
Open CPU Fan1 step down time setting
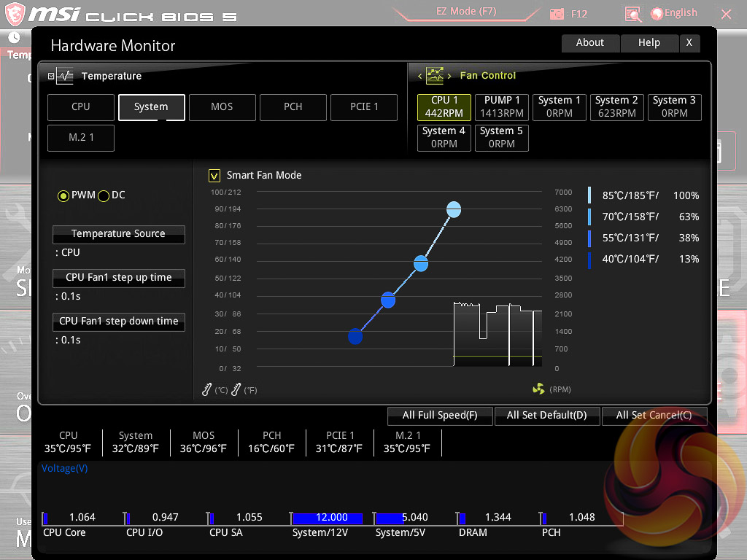(x=119, y=322)
